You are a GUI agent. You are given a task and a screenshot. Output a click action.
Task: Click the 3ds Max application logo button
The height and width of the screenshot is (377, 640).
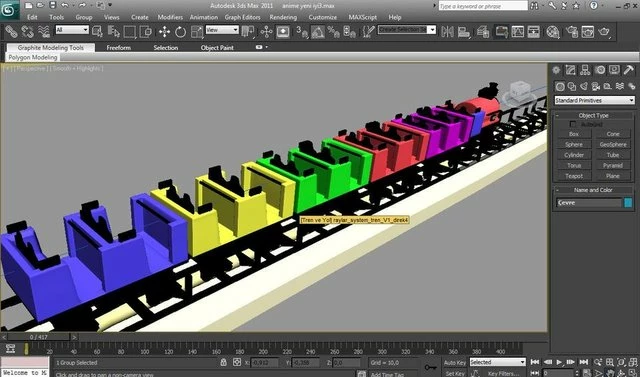(9, 10)
